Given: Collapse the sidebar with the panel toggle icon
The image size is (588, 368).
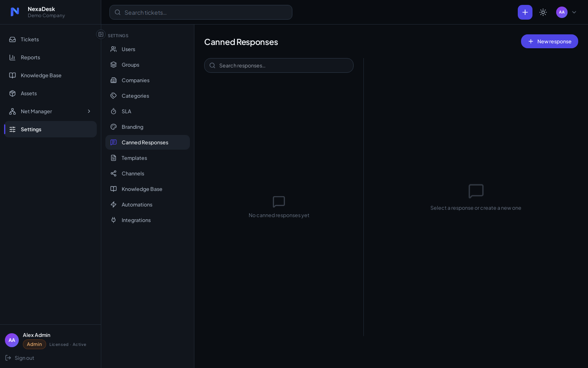Looking at the screenshot, I should click(x=101, y=34).
